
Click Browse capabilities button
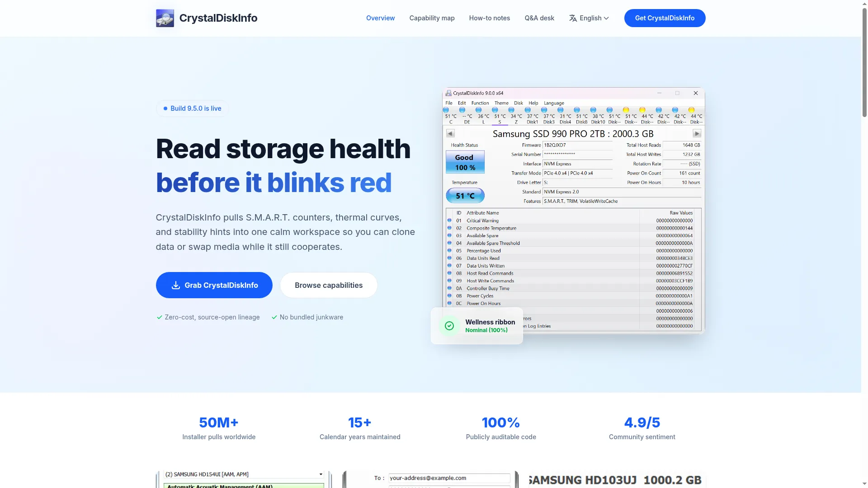329,285
